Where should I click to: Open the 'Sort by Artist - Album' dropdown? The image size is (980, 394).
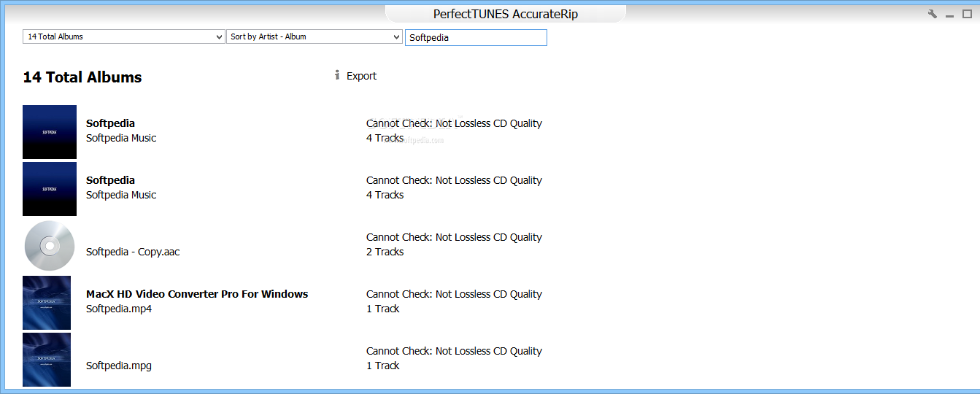pos(315,36)
